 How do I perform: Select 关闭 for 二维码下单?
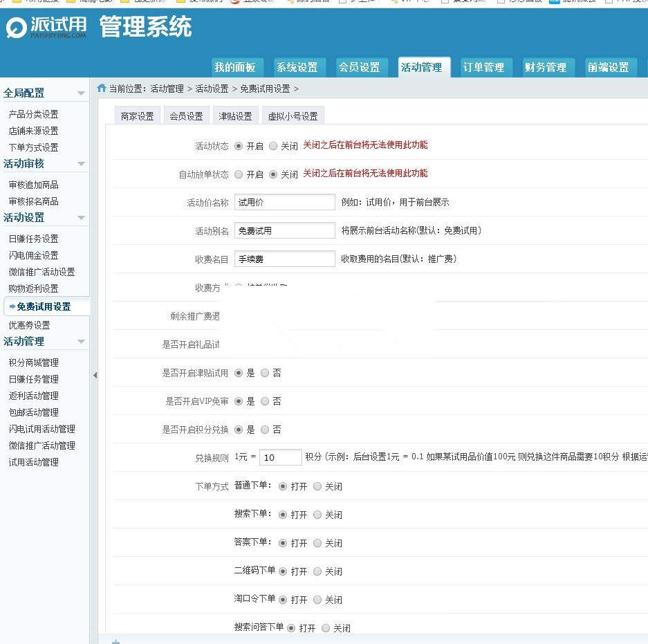pos(317,571)
